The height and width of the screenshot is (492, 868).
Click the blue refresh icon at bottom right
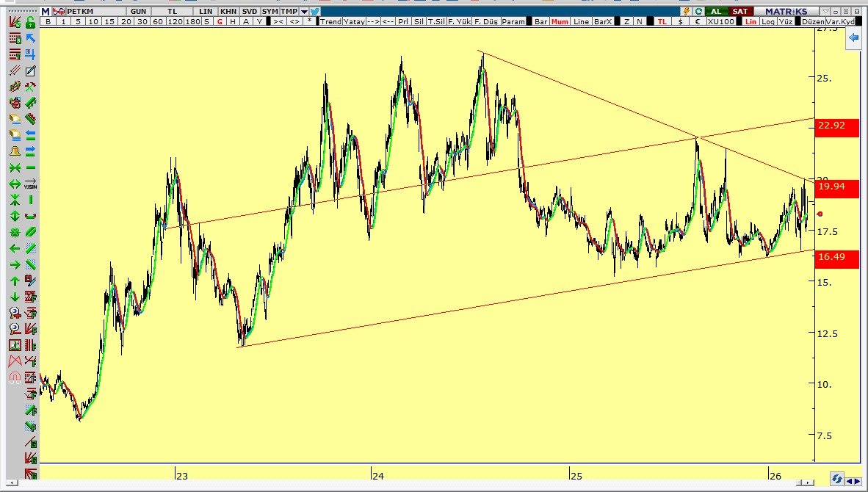tap(836, 478)
